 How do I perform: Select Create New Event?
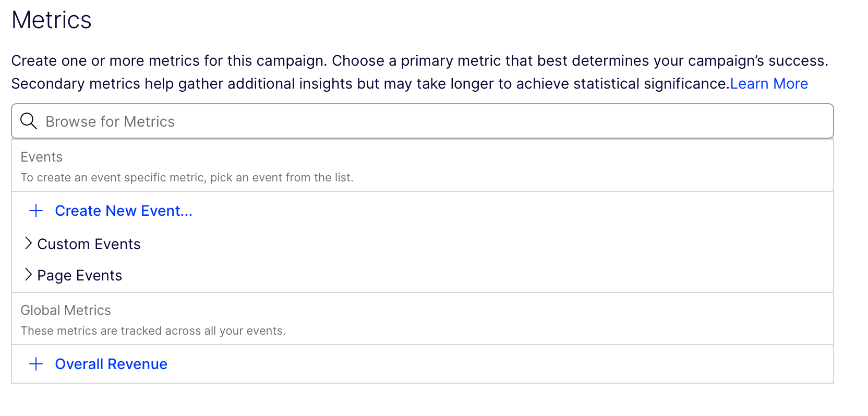123,211
